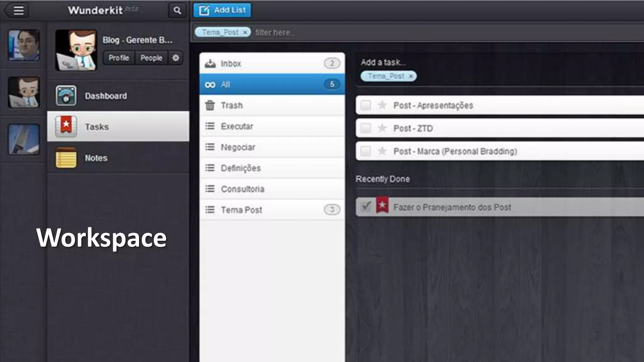Image resolution: width=644 pixels, height=362 pixels.
Task: Remove Tema_Post tag from filter bar
Action: 245,32
